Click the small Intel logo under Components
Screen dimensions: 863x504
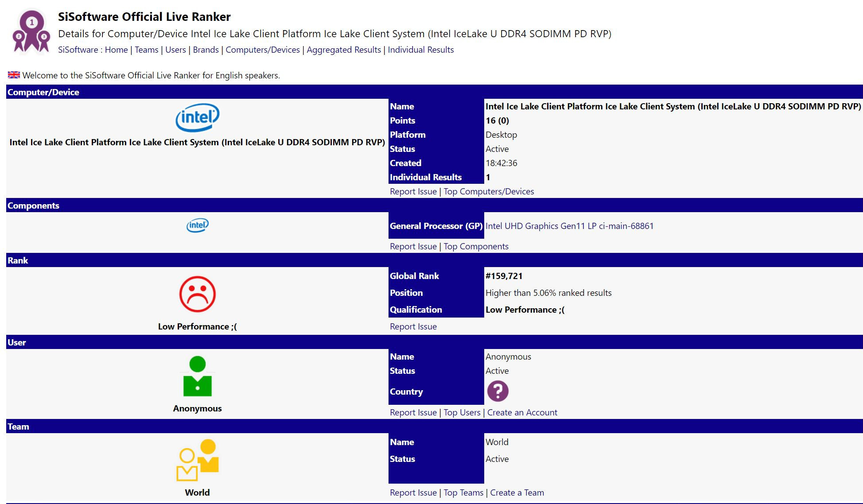pos(197,225)
